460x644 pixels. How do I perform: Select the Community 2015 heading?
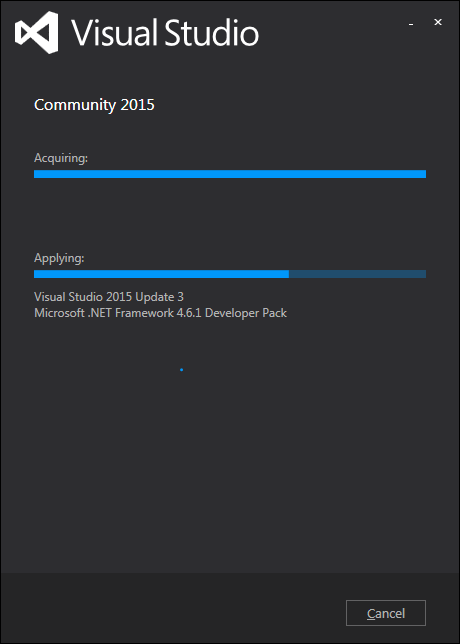coord(94,105)
